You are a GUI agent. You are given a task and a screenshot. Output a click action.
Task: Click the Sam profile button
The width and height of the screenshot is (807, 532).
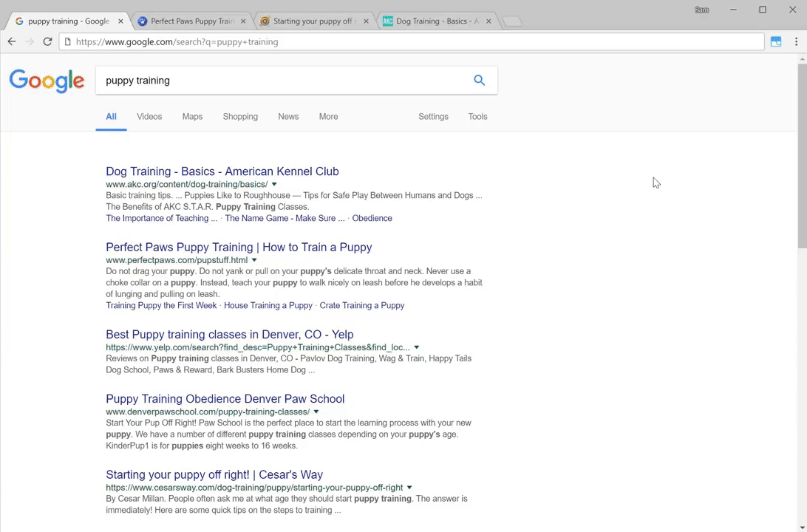click(x=701, y=10)
